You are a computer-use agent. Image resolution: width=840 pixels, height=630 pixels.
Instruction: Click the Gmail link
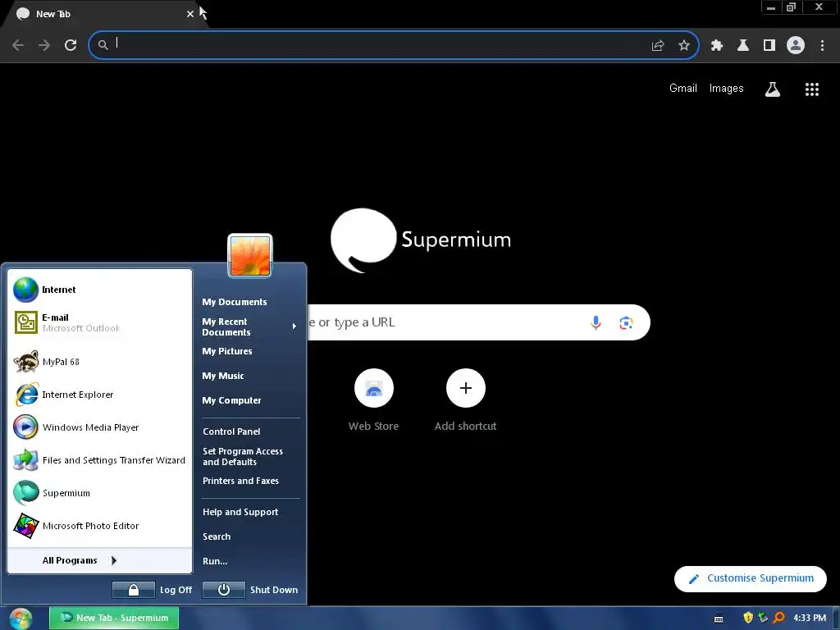click(683, 89)
